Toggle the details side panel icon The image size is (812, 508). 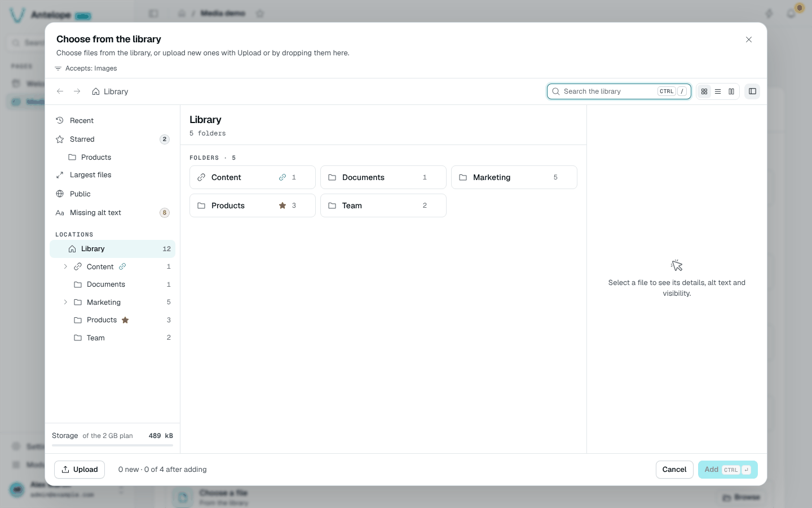(752, 91)
